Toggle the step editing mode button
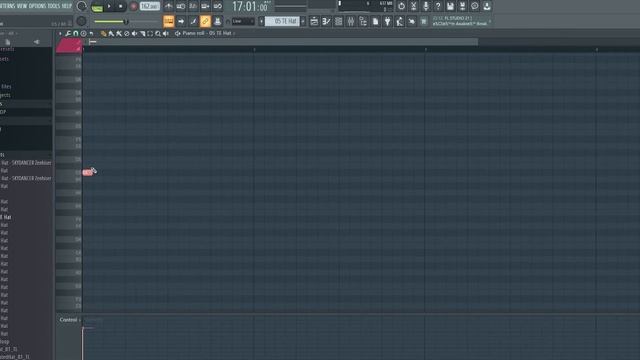640x360 pixels. click(x=193, y=21)
